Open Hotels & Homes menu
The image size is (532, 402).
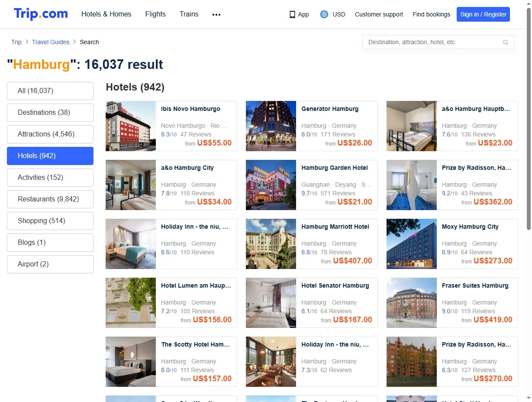click(x=106, y=14)
